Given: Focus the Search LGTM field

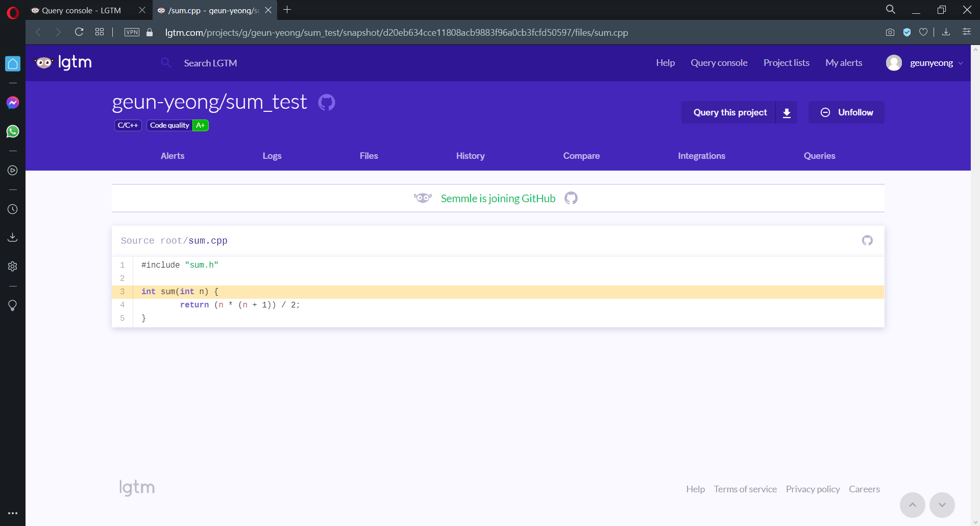Looking at the screenshot, I should click(210, 63).
